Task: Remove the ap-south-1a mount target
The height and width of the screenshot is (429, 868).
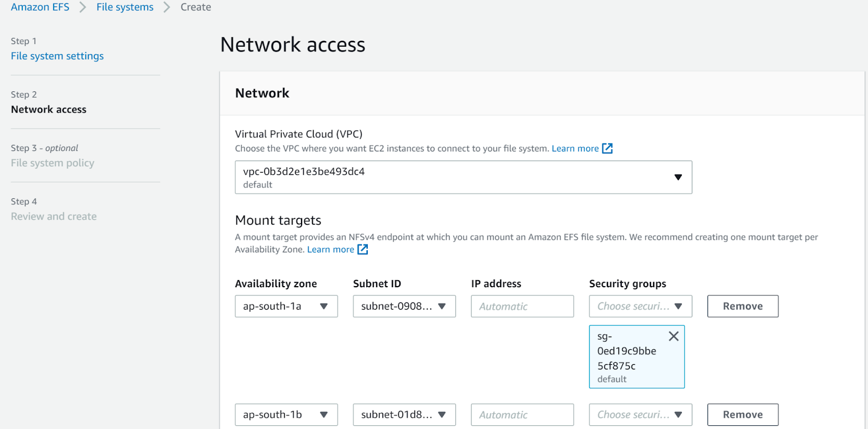Action: point(742,306)
